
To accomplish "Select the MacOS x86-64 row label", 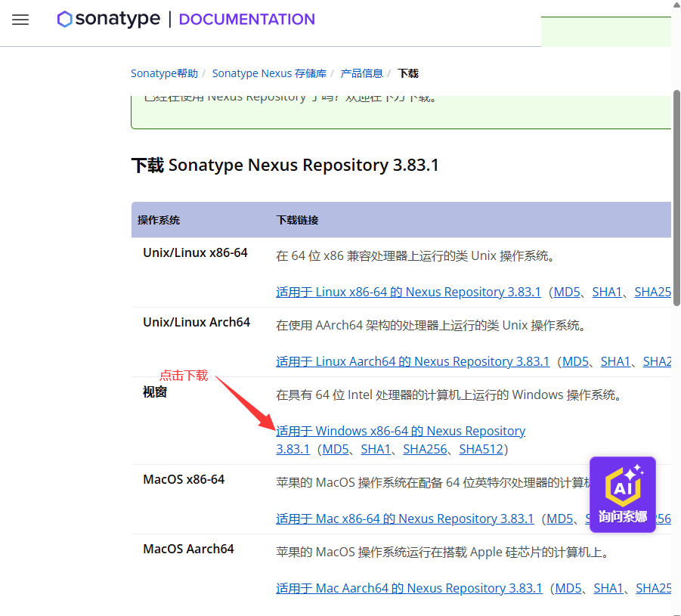I will 184,480.
